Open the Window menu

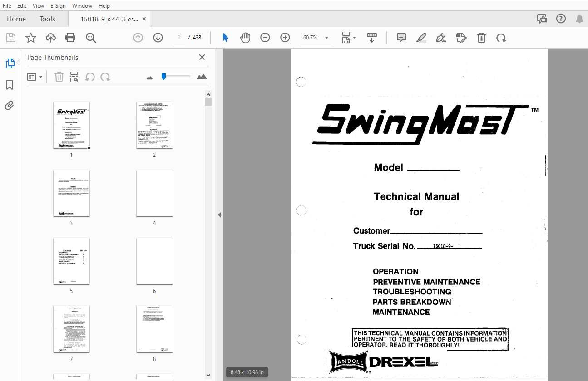click(82, 6)
